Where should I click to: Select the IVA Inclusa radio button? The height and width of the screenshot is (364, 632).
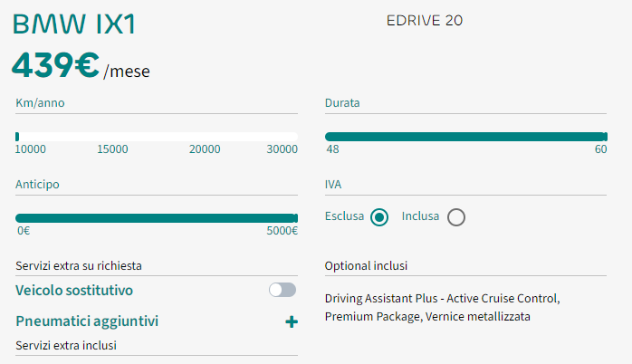point(456,216)
